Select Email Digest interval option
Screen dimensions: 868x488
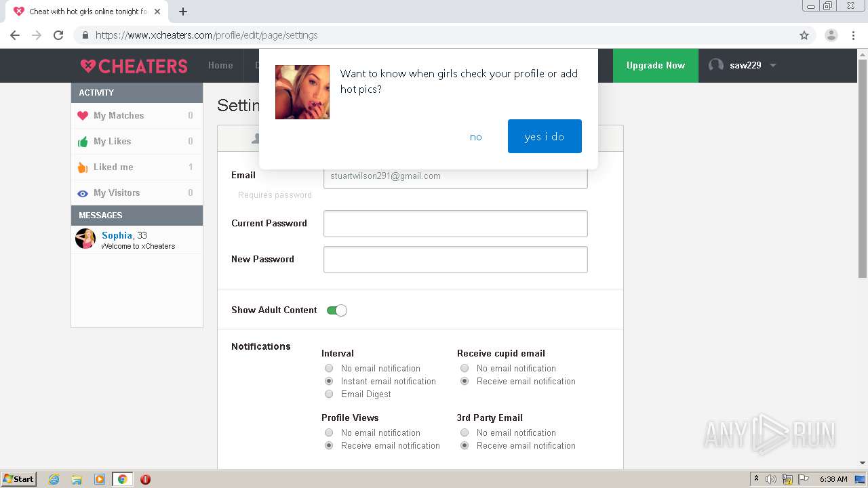(x=329, y=394)
